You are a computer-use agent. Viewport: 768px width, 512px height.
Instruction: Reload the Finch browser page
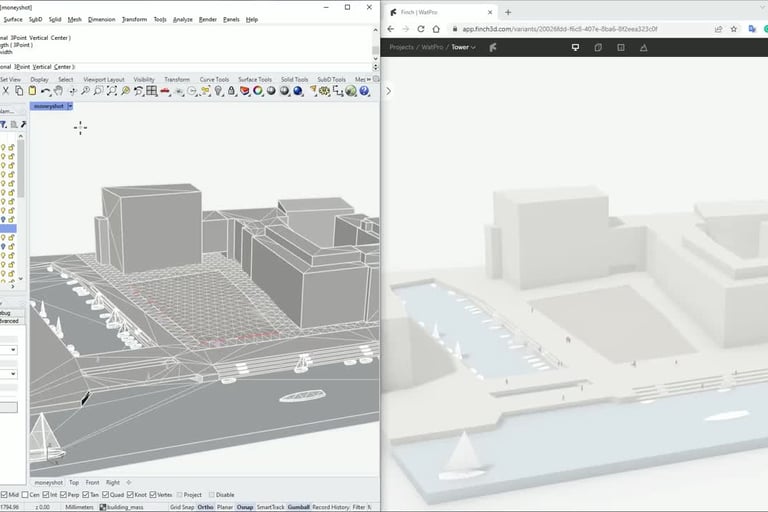point(421,29)
